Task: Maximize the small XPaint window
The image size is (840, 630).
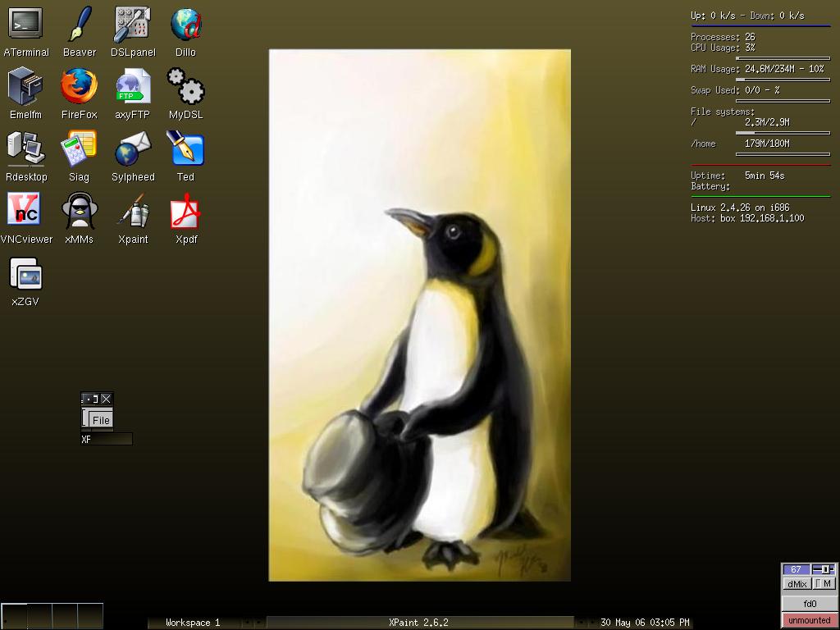Action: pos(94,399)
